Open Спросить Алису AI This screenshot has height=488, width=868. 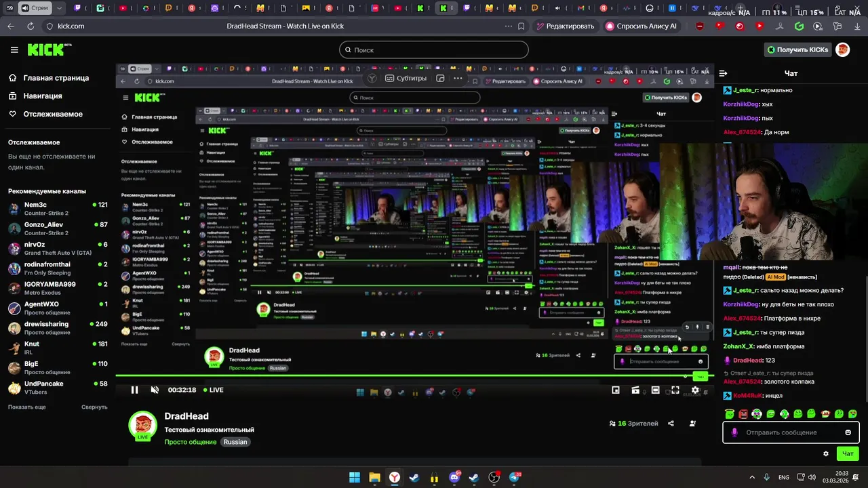pos(642,26)
